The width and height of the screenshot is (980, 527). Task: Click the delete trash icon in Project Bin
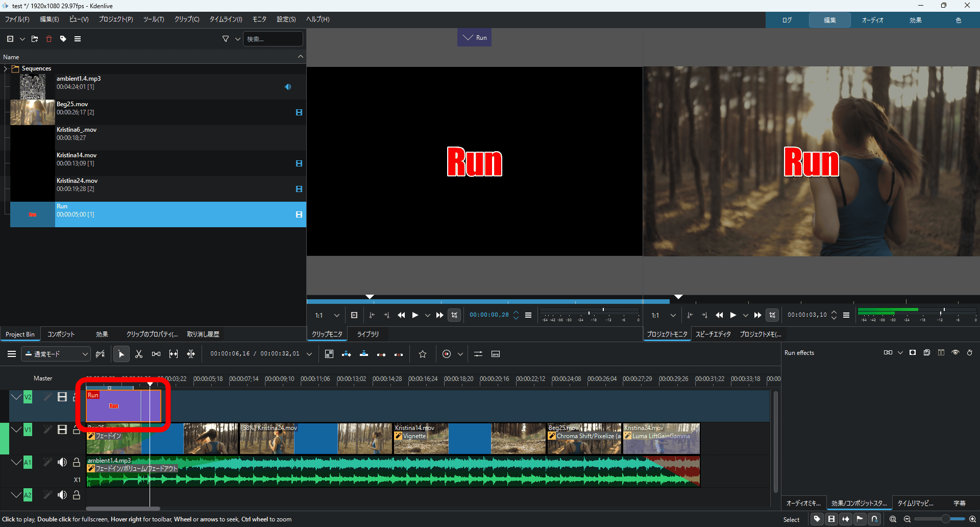49,39
